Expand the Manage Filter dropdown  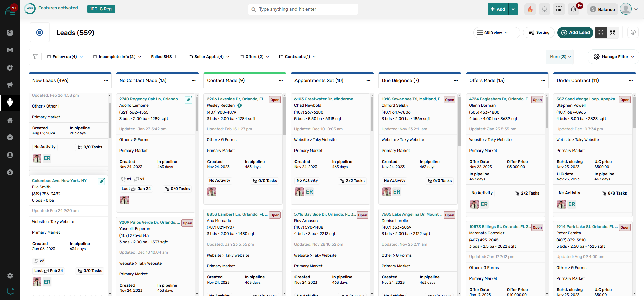[x=613, y=57]
